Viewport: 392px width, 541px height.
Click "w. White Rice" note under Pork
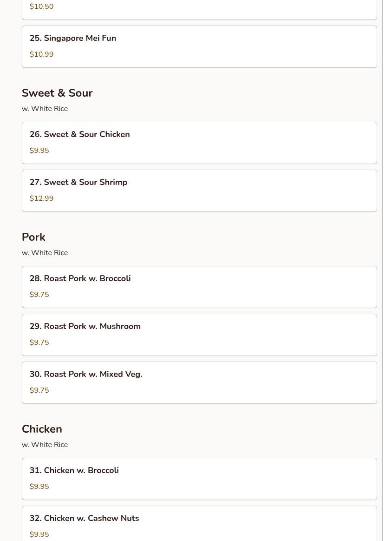click(x=45, y=253)
